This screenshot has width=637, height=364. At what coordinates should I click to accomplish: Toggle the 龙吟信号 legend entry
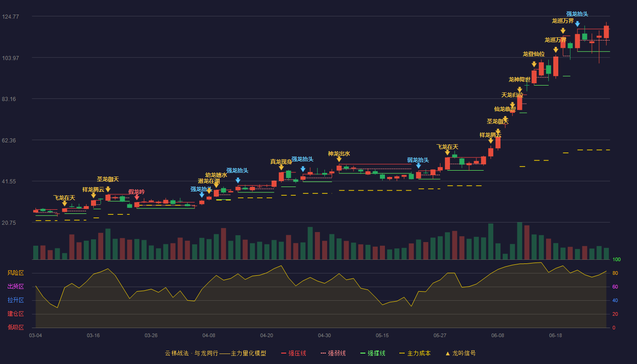[x=460, y=353]
